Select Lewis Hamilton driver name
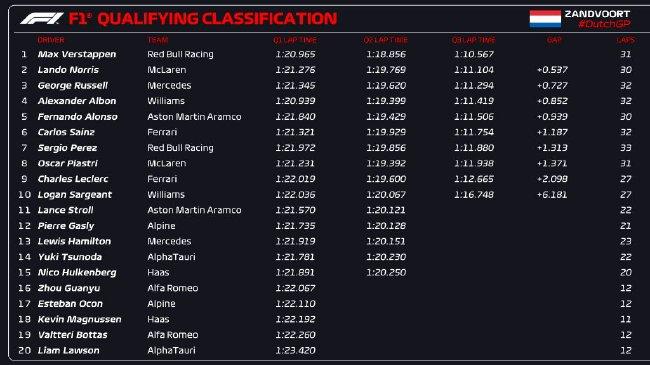The width and height of the screenshot is (650, 365). 74,241
